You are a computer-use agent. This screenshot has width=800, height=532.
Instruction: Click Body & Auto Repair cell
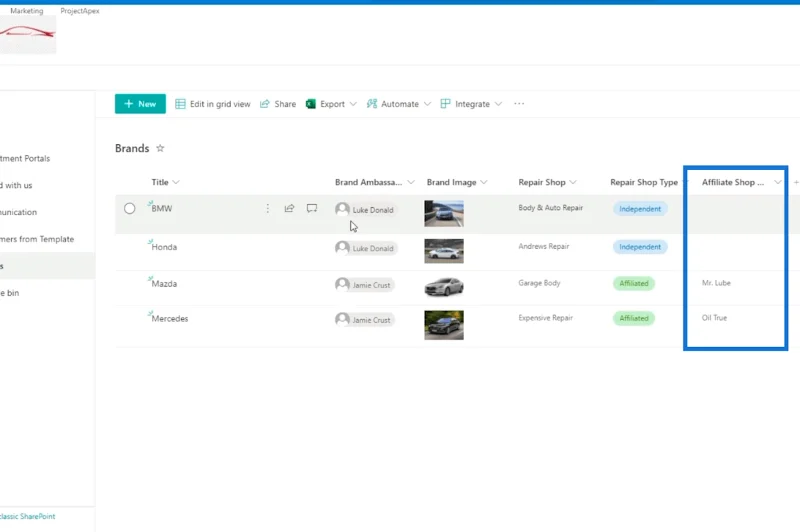tap(551, 208)
